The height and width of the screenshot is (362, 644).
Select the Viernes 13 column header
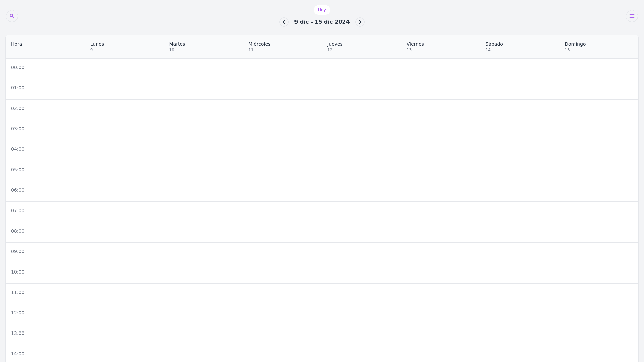[x=440, y=47]
